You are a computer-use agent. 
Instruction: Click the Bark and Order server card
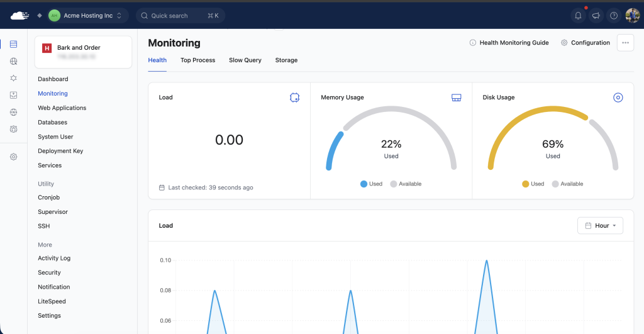click(x=84, y=52)
